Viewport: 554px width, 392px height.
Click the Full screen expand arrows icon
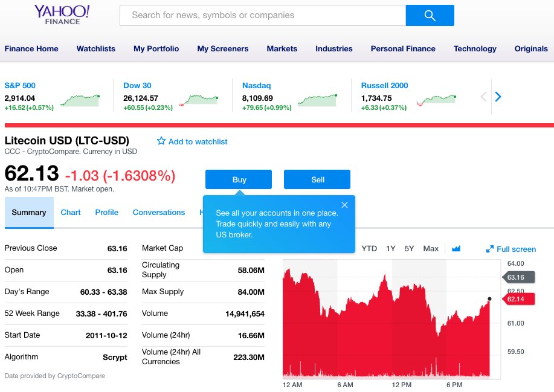tap(491, 249)
